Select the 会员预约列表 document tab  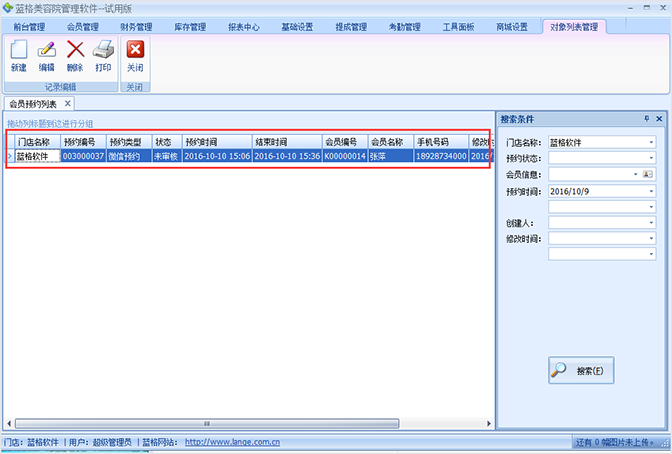pyautogui.click(x=33, y=104)
